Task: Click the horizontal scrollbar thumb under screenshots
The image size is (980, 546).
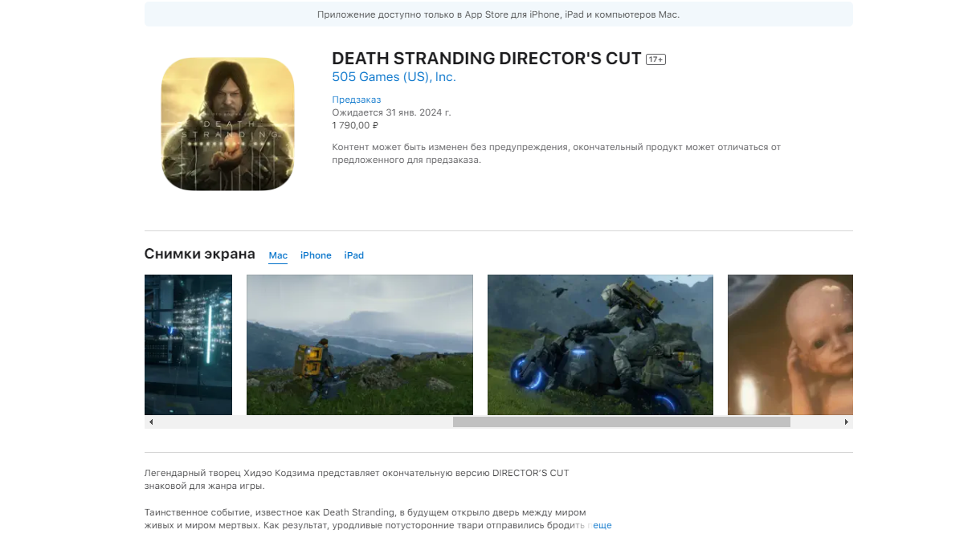Action: 622,422
